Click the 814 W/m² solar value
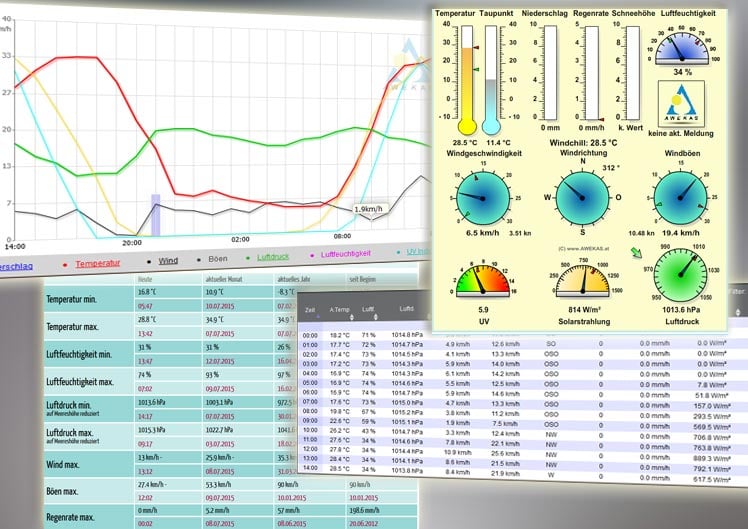 click(584, 310)
